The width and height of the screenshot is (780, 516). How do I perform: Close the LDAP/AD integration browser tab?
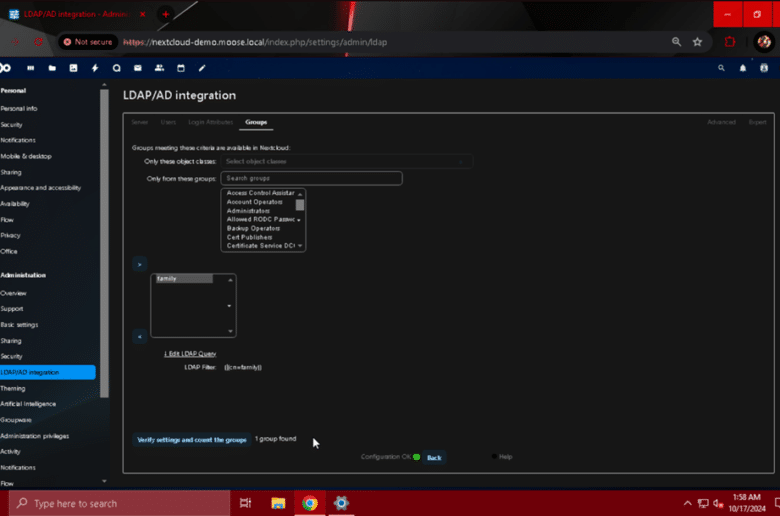[143, 14]
